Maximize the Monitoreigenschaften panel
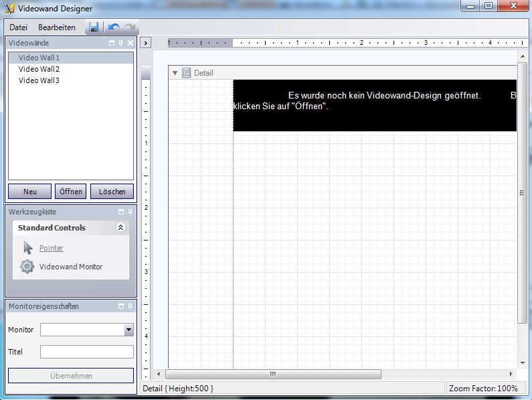The image size is (532, 400). [x=120, y=306]
